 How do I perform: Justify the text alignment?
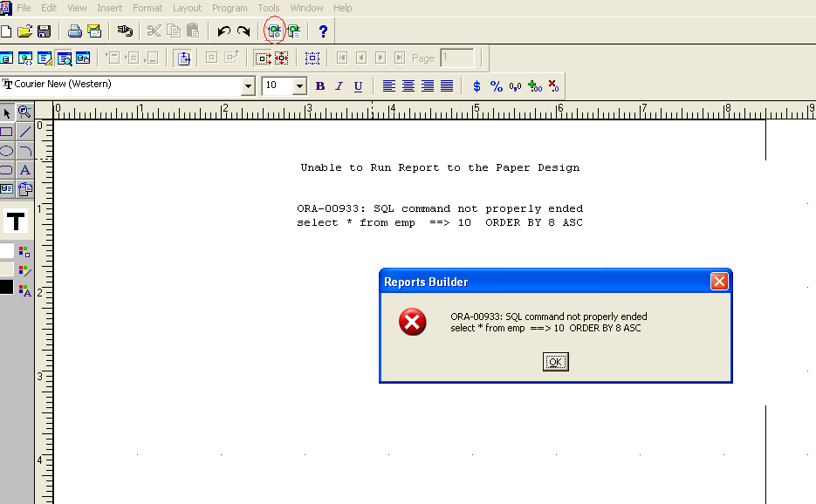447,86
